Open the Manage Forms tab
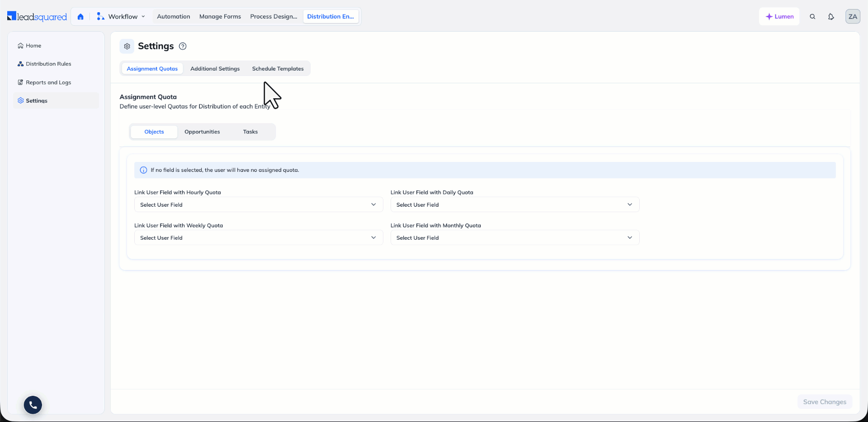868x422 pixels. click(220, 17)
